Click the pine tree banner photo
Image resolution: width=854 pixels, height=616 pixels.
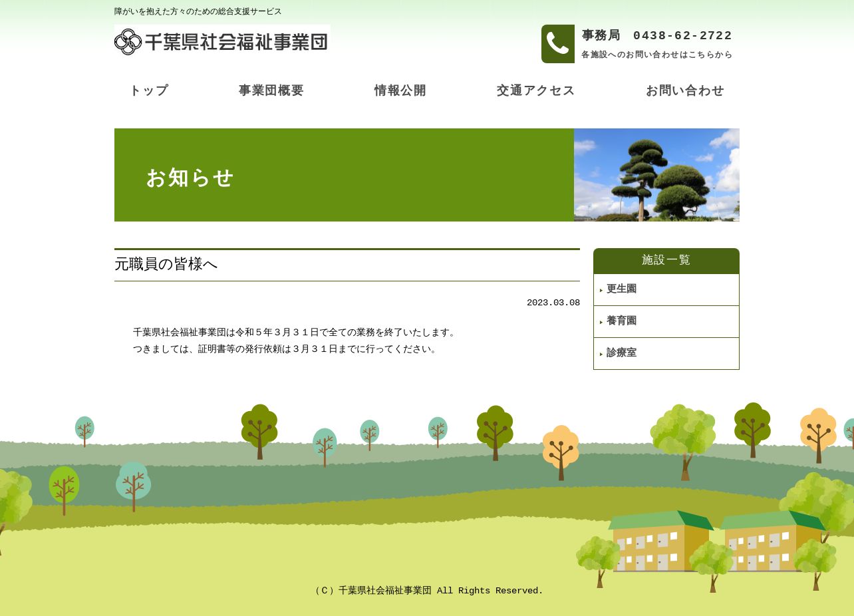[656, 175]
